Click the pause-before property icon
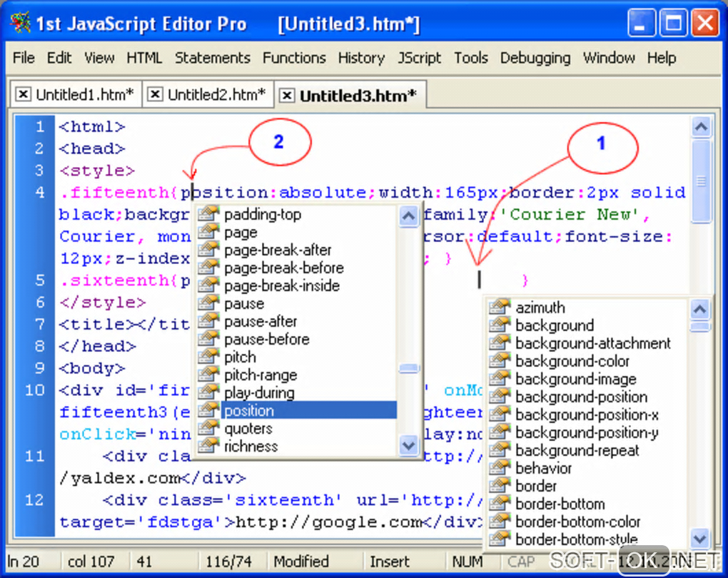Image resolution: width=728 pixels, height=578 pixels. [208, 339]
